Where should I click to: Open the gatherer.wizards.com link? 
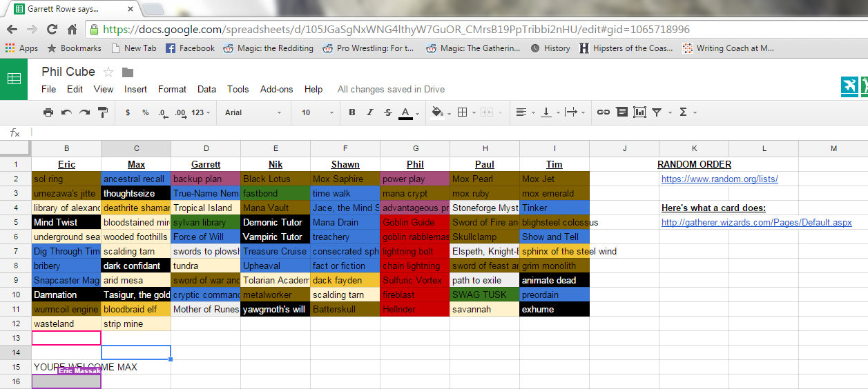pos(757,223)
